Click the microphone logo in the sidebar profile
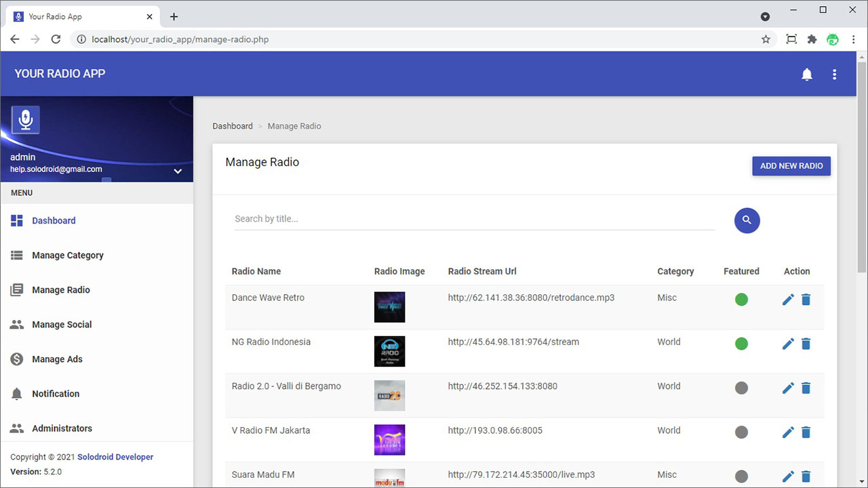This screenshot has width=868, height=488. 25,119
